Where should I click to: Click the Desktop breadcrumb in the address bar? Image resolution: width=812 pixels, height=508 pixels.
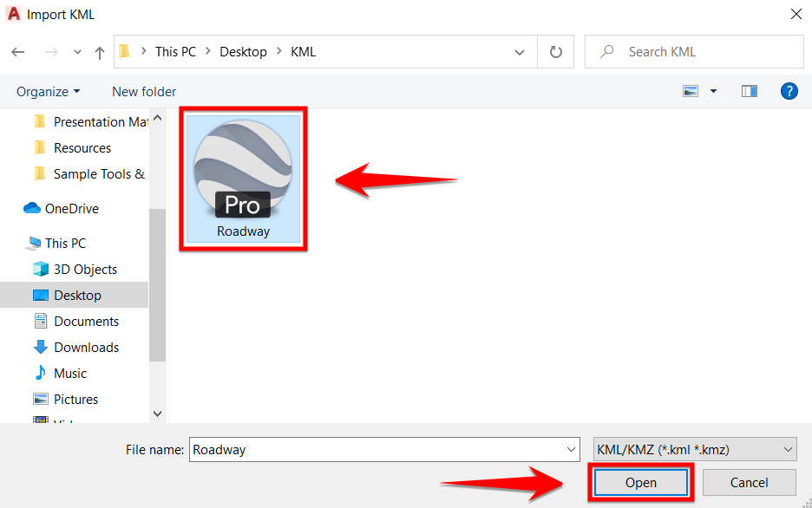click(243, 52)
